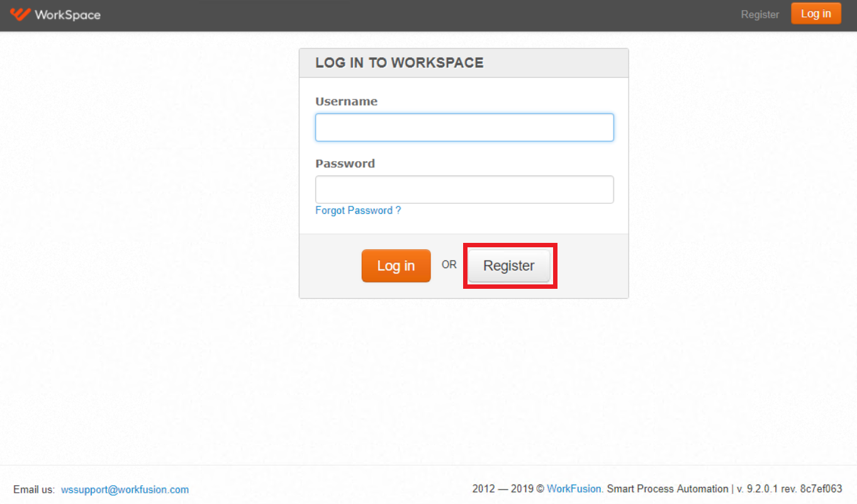Focus the Username input field
857x504 pixels.
pyautogui.click(x=464, y=128)
